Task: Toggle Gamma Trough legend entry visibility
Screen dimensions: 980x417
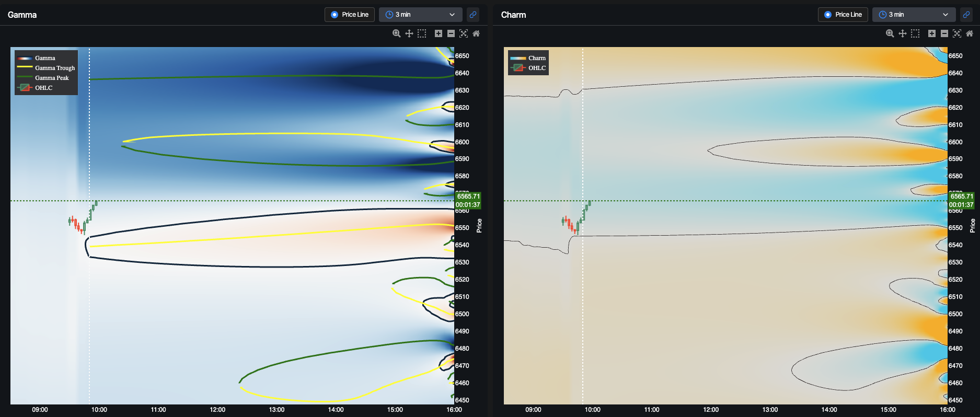Action: (x=46, y=68)
